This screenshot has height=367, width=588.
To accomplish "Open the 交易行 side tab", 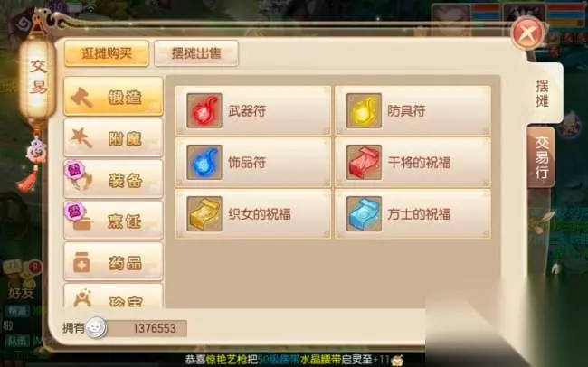I will 541,157.
